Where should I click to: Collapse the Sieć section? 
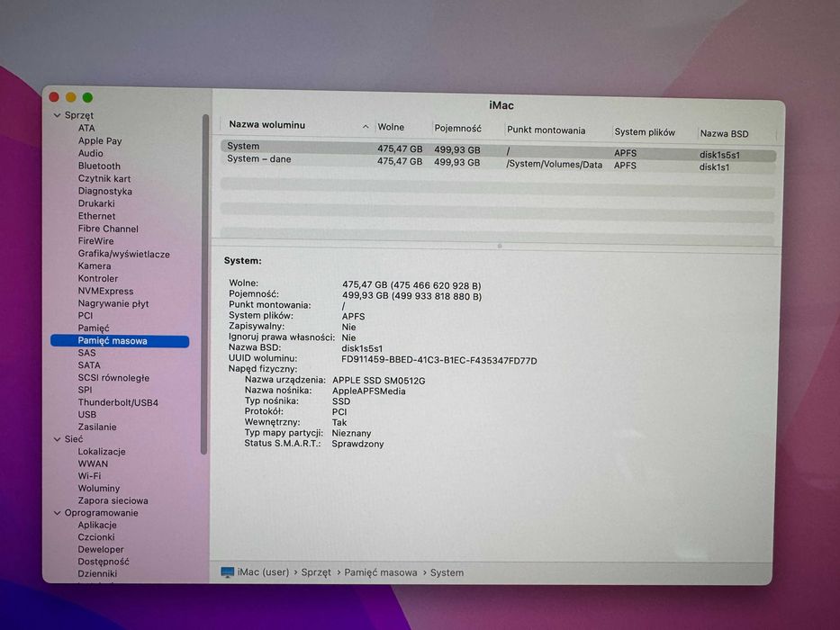click(58, 439)
